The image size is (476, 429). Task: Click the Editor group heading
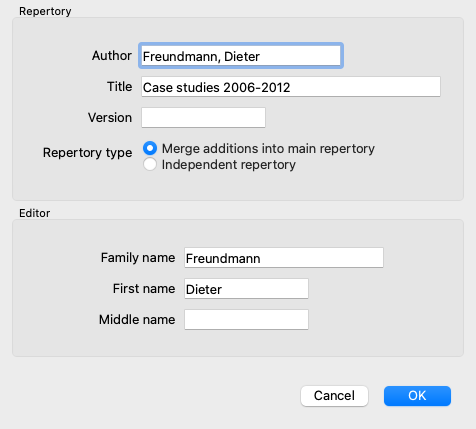[x=35, y=213]
